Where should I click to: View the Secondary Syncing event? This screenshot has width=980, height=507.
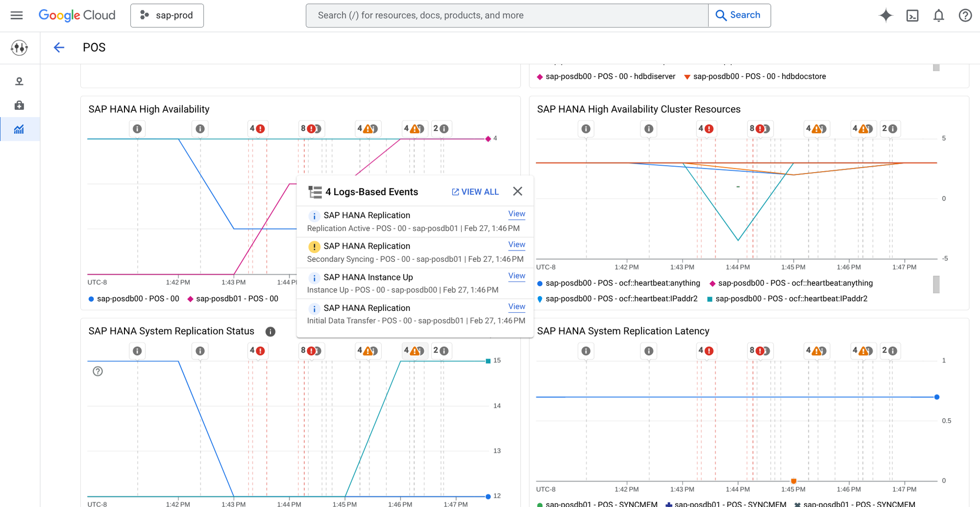click(516, 245)
